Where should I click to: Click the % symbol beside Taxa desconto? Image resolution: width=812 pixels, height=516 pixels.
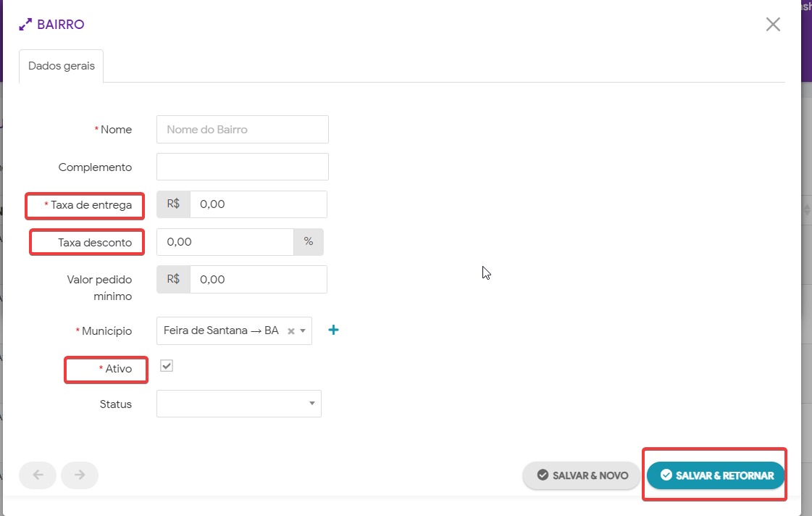(x=309, y=242)
